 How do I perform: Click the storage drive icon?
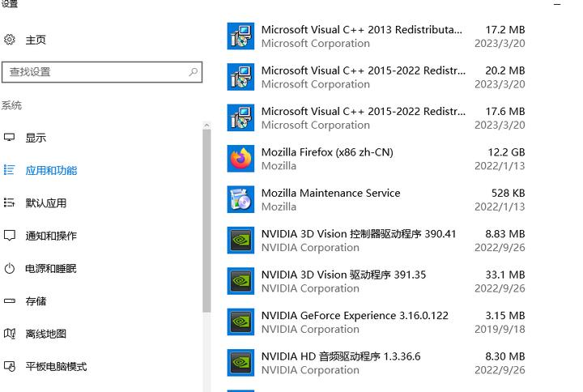pyautogui.click(x=9, y=300)
